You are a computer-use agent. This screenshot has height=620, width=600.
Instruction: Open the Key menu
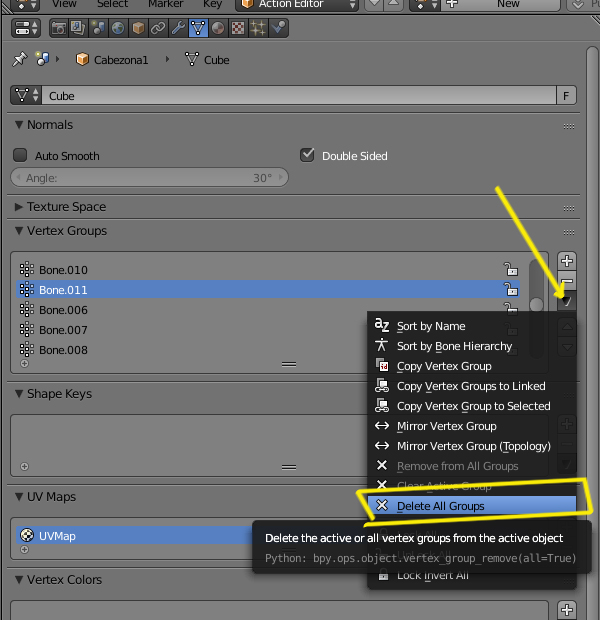[212, 4]
